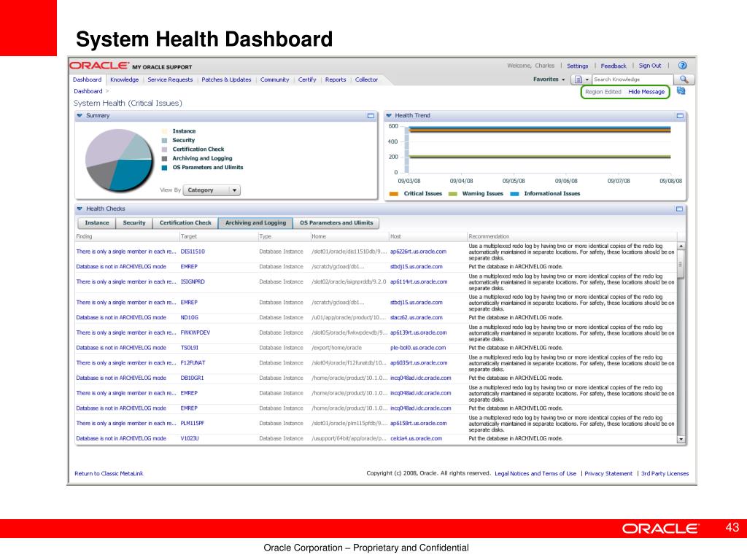Viewport: 747px width, 560px height.
Task: Click the Informational Issues legend swatch
Action: (514, 194)
